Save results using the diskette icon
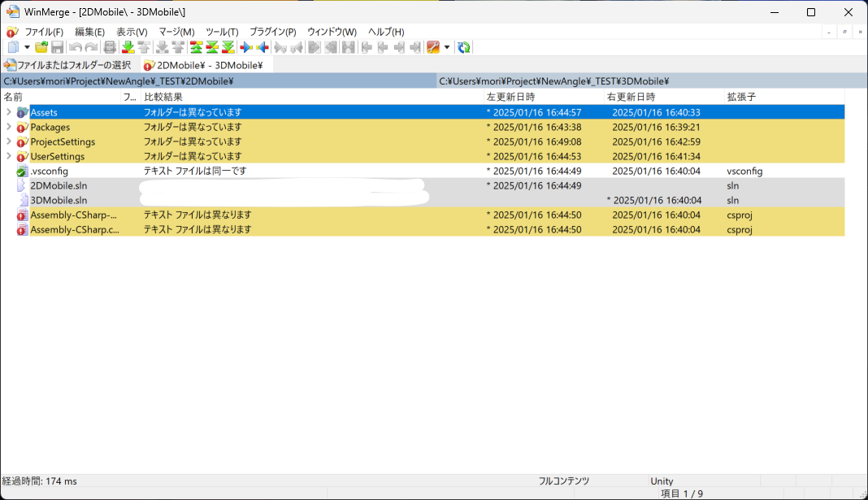This screenshot has width=868, height=500. pos(57,46)
